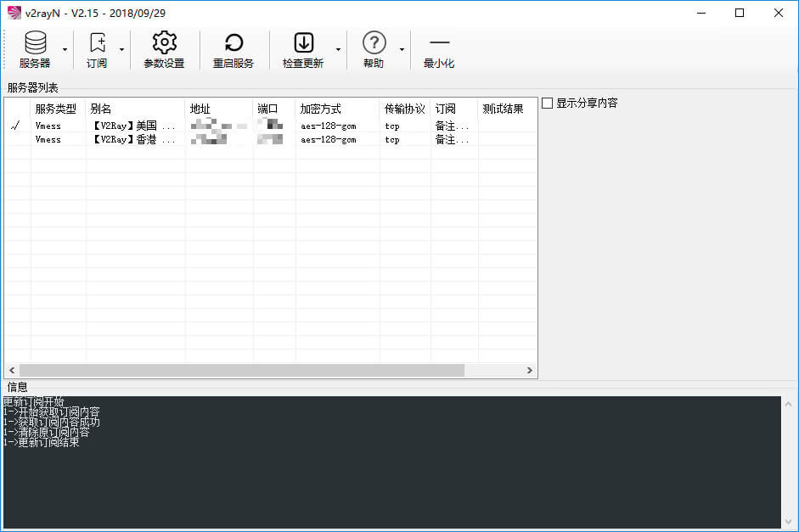This screenshot has height=532, width=799.
Task: Click the server list scroll-left arrow
Action: click(12, 370)
